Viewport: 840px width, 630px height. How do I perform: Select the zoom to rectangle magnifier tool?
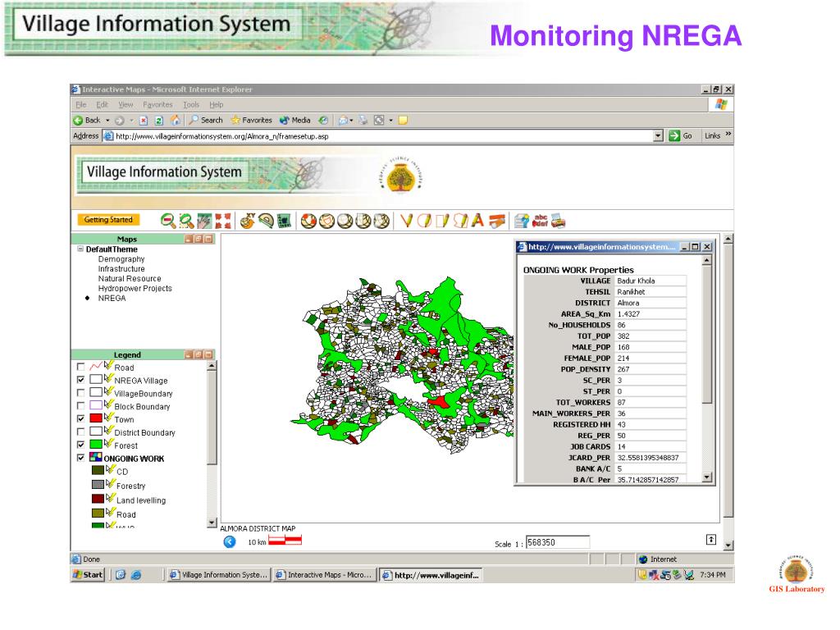click(x=186, y=221)
